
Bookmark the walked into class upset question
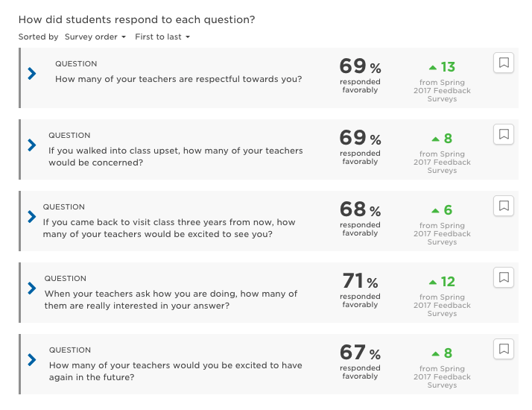click(504, 134)
